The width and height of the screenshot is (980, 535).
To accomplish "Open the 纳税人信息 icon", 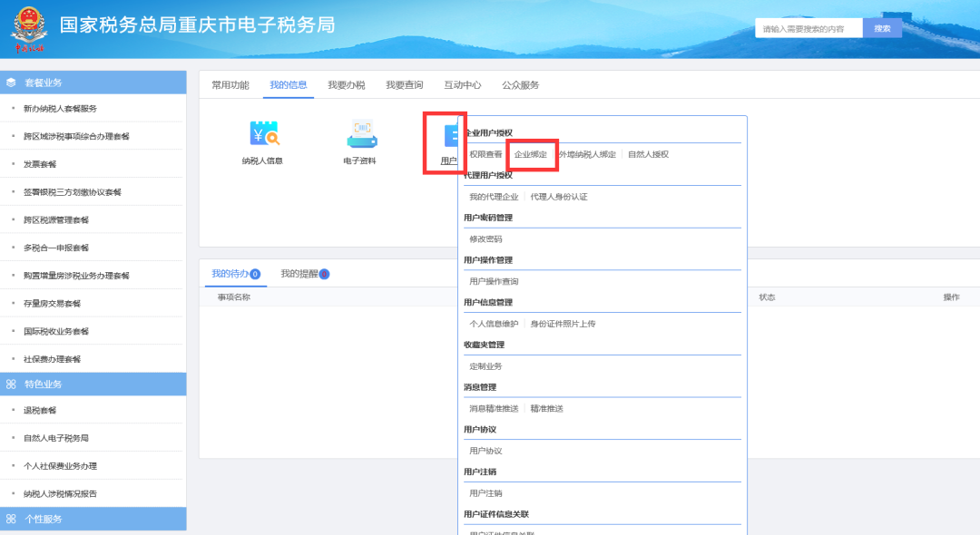I will (263, 133).
